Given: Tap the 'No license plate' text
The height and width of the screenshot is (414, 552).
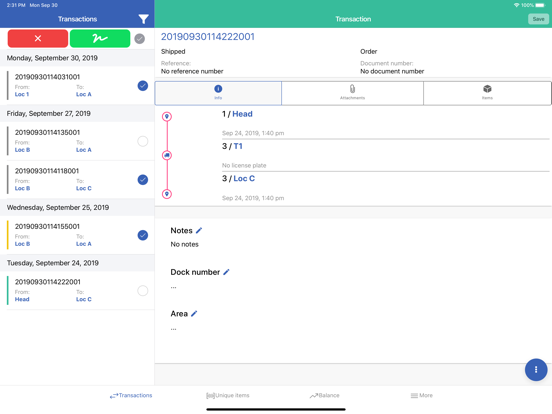Looking at the screenshot, I should (x=244, y=165).
